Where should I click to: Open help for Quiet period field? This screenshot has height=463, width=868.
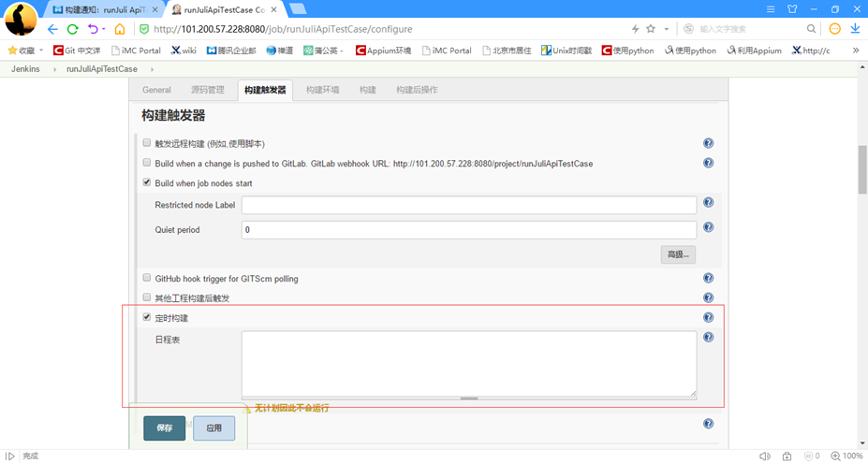(708, 227)
